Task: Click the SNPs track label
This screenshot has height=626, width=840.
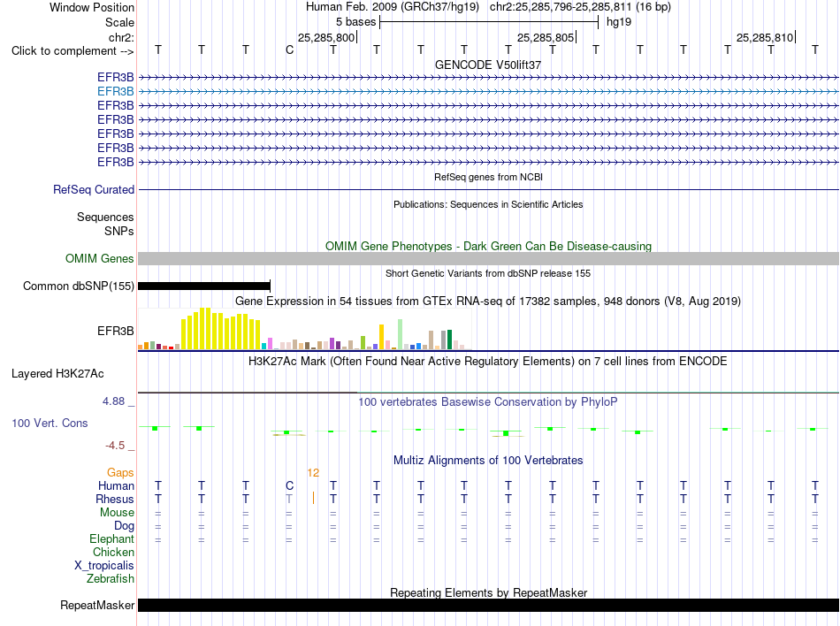Action: (119, 231)
